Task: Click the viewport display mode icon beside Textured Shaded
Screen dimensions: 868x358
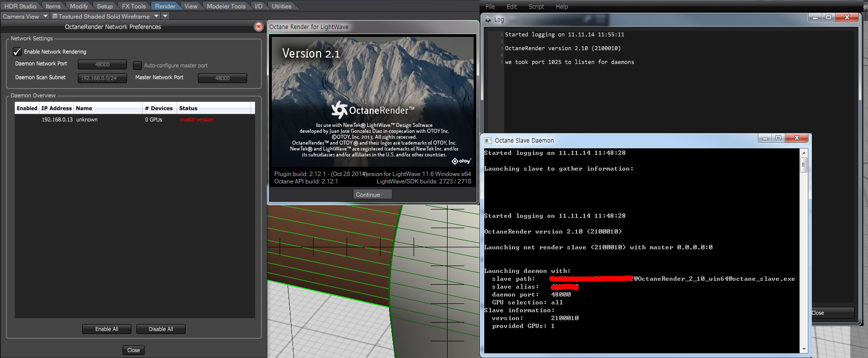Action: [55, 16]
